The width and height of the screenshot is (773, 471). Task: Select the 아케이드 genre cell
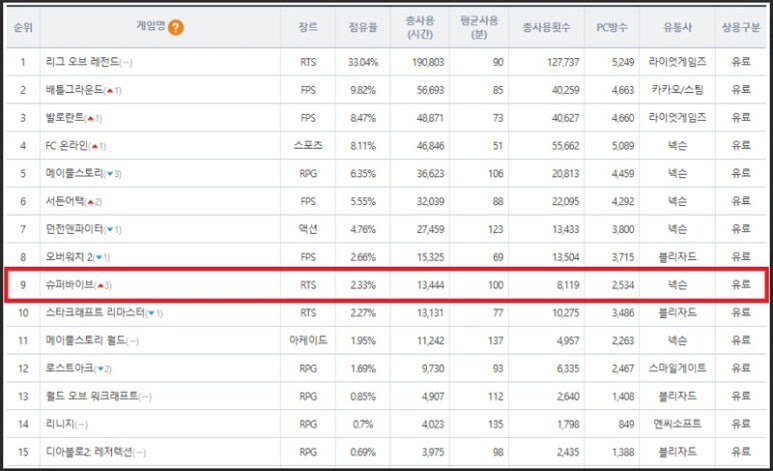[308, 340]
